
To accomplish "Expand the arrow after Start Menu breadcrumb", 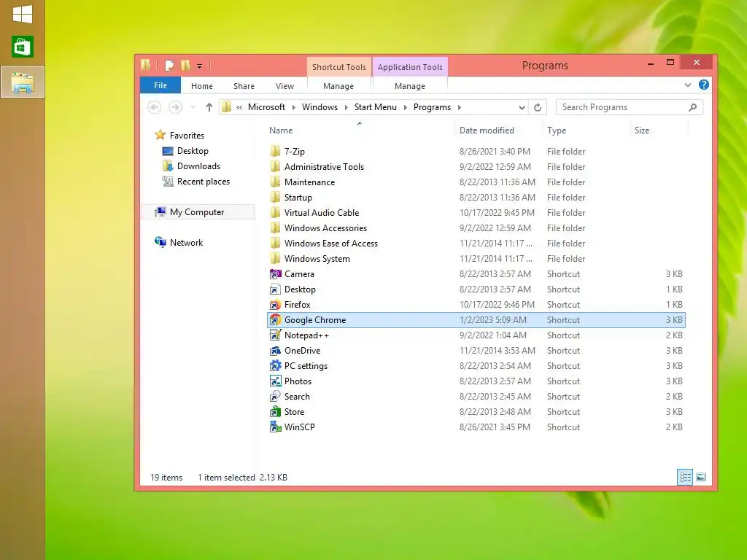I will 406,107.
